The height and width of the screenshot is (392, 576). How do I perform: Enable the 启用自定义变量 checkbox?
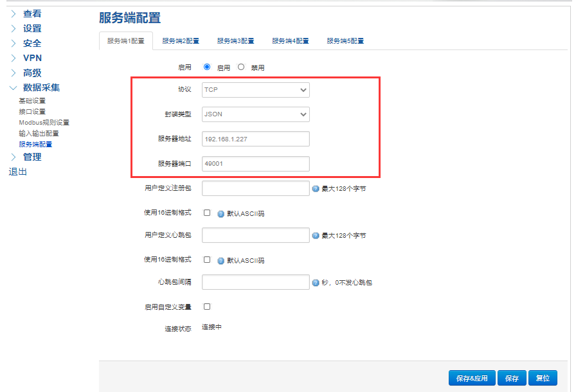pos(207,307)
